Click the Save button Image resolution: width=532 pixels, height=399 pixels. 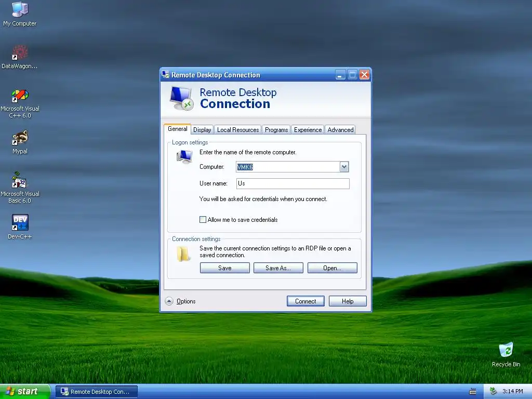tap(224, 268)
